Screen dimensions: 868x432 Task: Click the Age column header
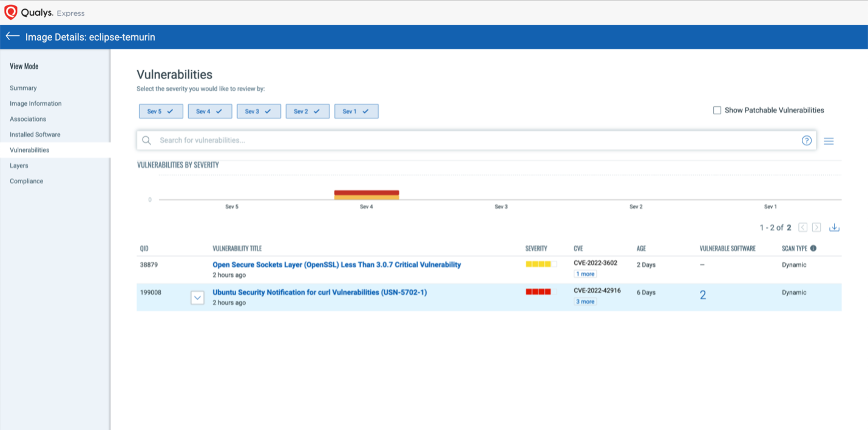point(641,249)
